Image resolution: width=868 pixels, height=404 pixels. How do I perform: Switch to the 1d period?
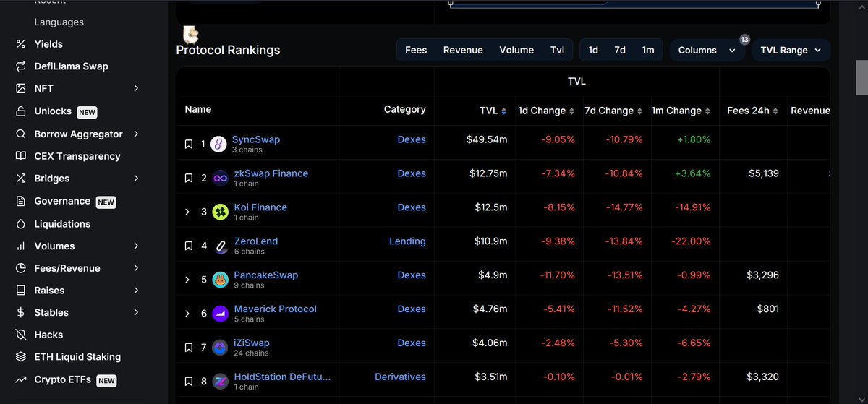tap(593, 50)
